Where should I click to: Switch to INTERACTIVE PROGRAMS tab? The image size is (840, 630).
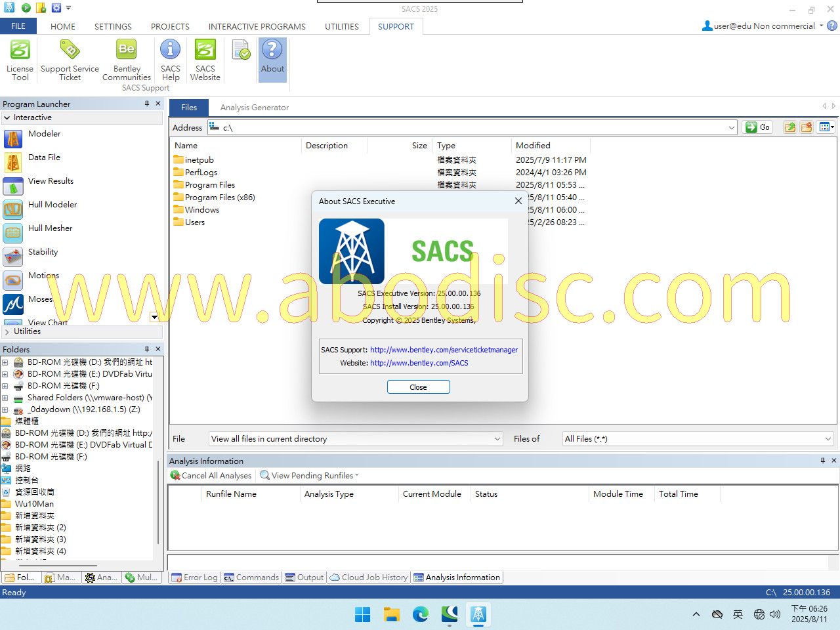pos(257,26)
